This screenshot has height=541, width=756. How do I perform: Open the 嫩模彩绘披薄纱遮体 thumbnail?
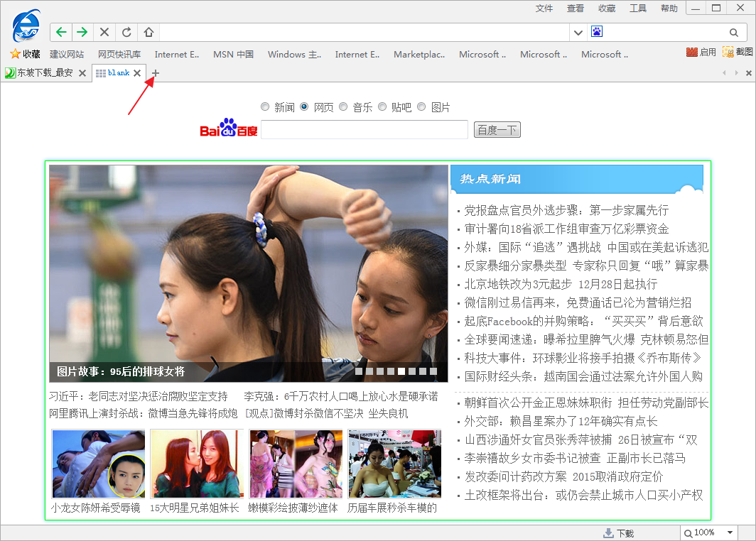coord(296,464)
